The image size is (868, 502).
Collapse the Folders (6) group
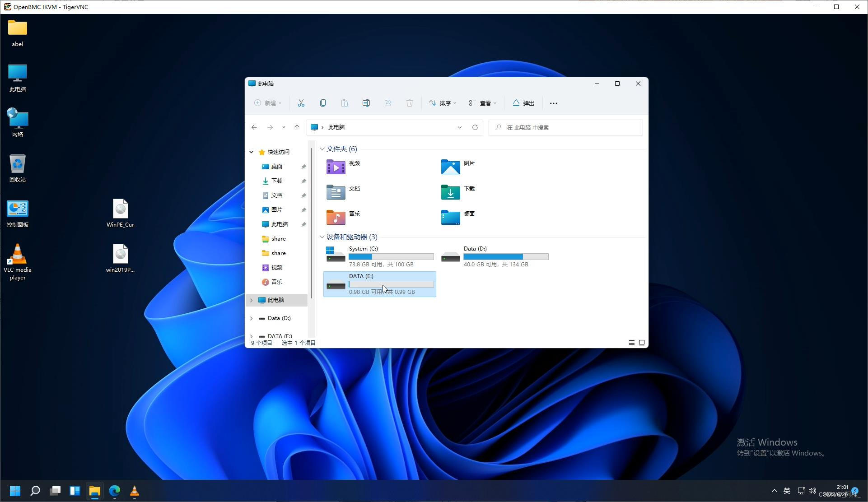tap(322, 149)
